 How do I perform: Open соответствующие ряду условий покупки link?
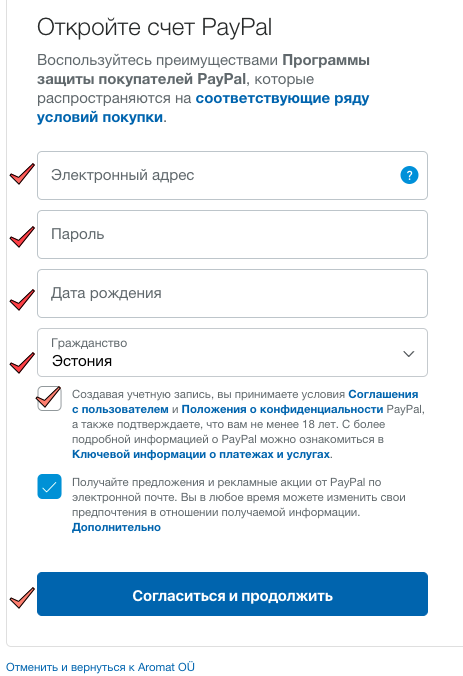click(x=203, y=108)
